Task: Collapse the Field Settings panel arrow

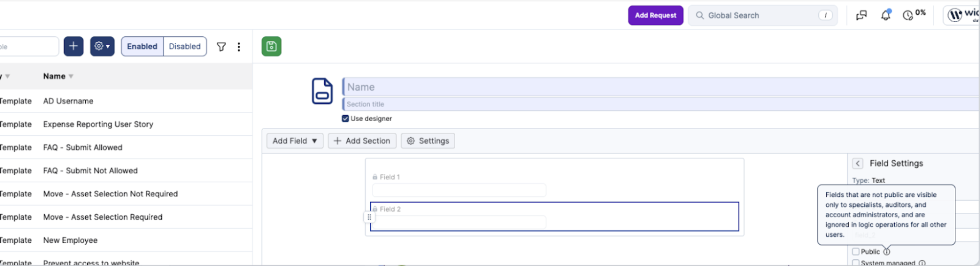Action: click(858, 164)
